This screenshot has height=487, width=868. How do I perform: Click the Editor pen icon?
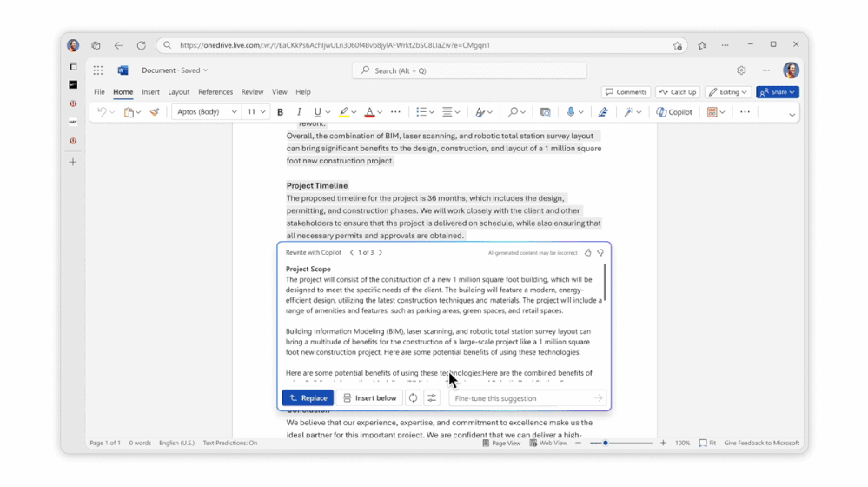[603, 112]
